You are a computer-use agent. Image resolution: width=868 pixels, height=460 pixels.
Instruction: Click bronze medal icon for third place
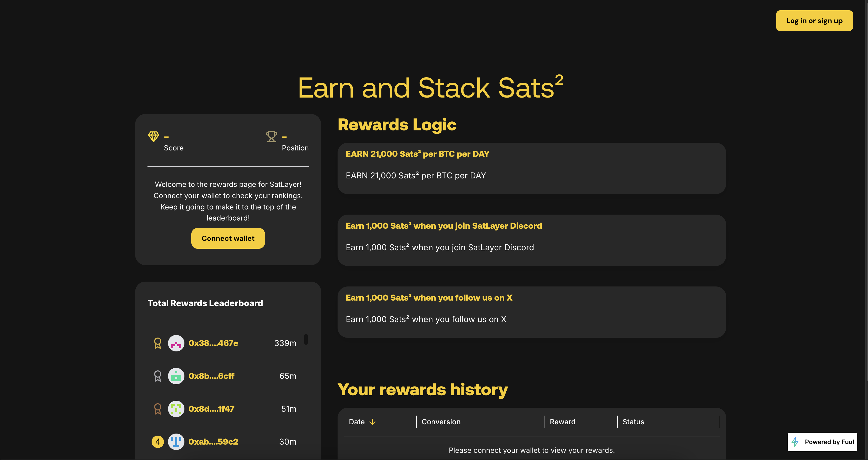157,409
